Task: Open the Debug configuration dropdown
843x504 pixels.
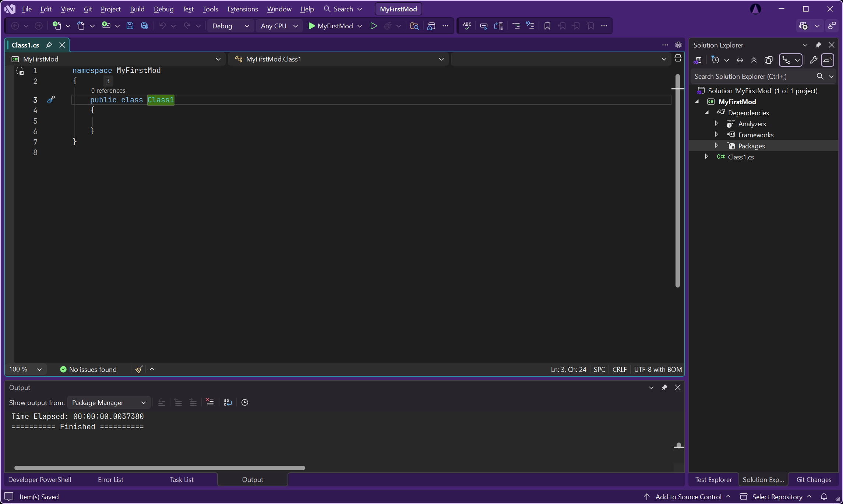Action: 230,26
